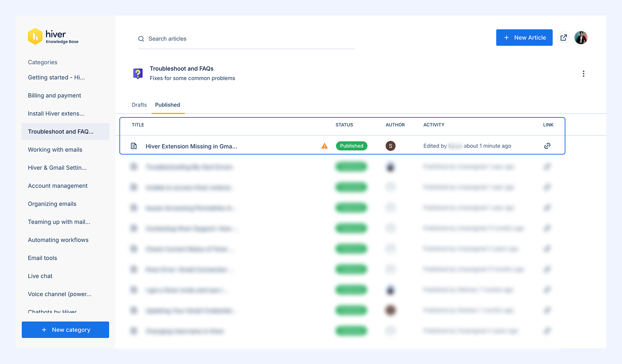Click the ACTIVITY column header
This screenshot has width=622, height=364.
[434, 125]
